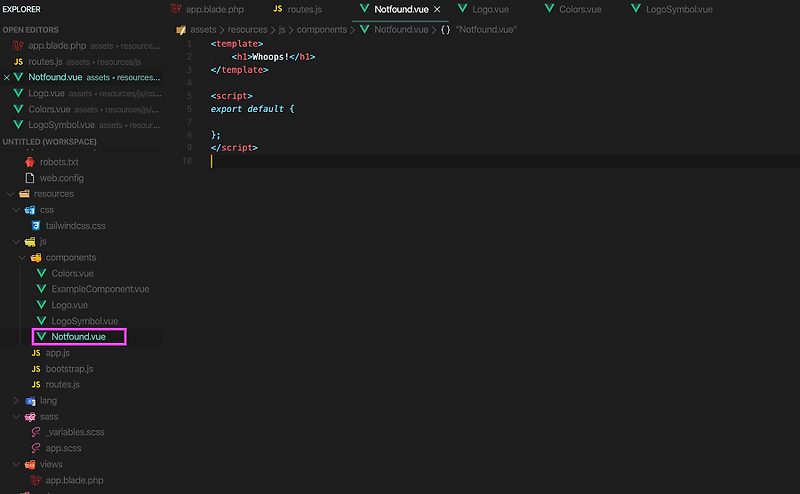Open web.config in the file tree
This screenshot has height=494, width=800.
pos(62,178)
